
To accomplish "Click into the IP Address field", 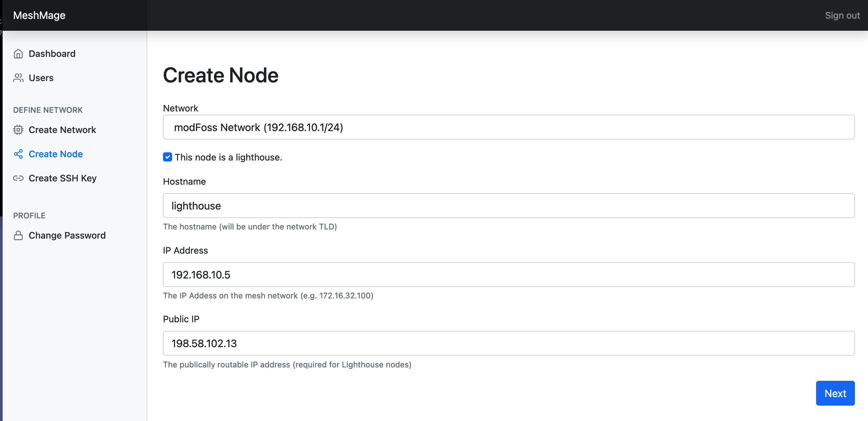I will [x=508, y=275].
